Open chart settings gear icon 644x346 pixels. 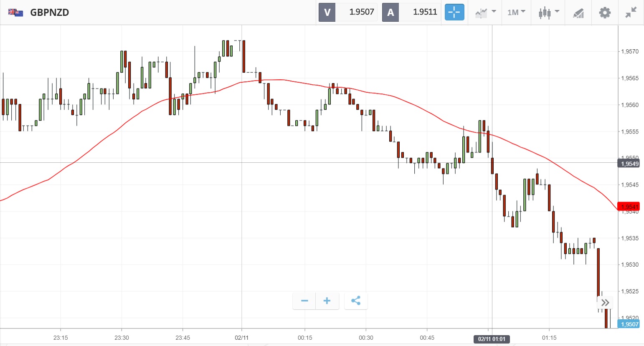pyautogui.click(x=604, y=13)
